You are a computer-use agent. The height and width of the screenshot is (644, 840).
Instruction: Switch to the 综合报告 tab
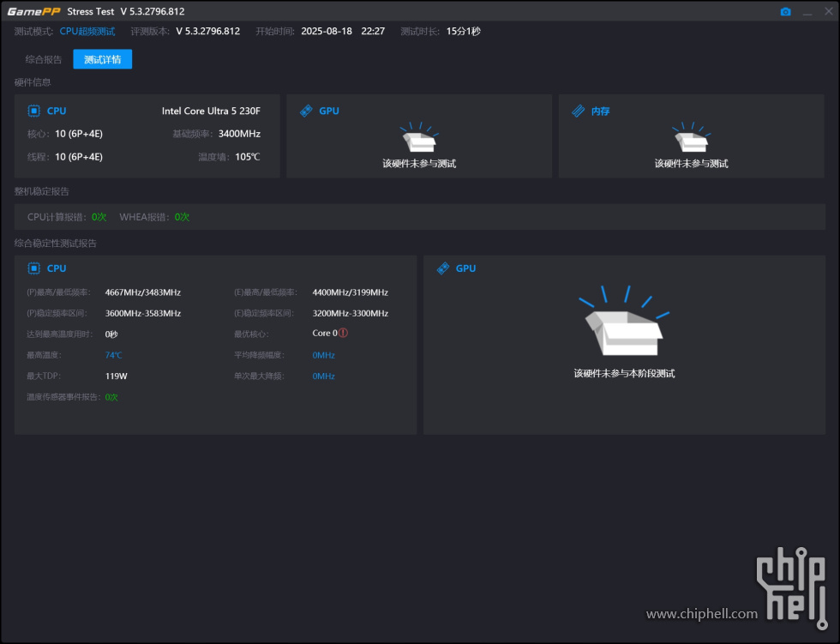(44, 59)
